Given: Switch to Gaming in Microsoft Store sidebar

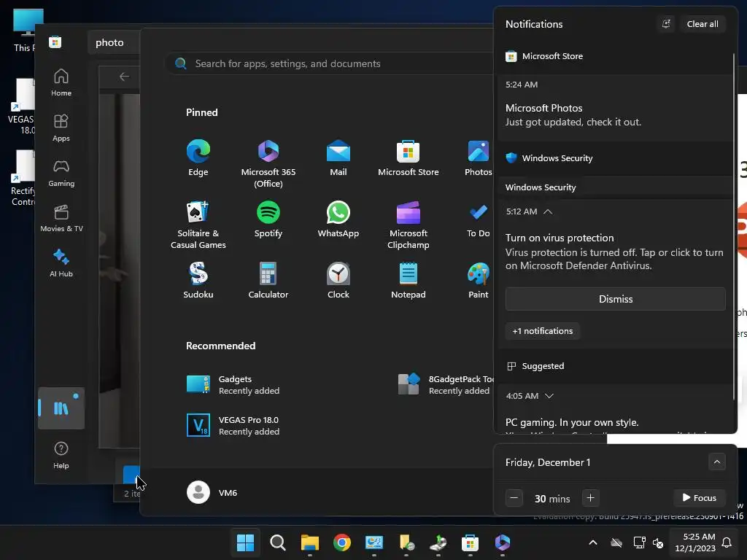Looking at the screenshot, I should tap(61, 173).
